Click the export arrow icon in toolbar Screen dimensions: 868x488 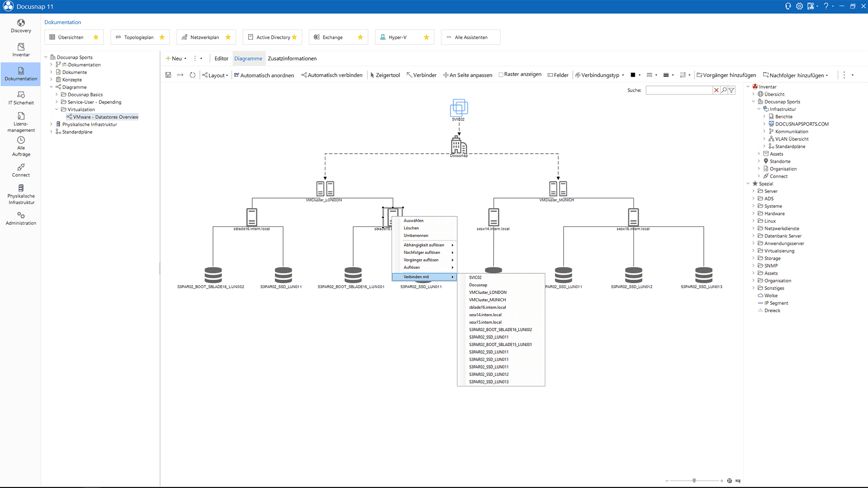pos(180,75)
